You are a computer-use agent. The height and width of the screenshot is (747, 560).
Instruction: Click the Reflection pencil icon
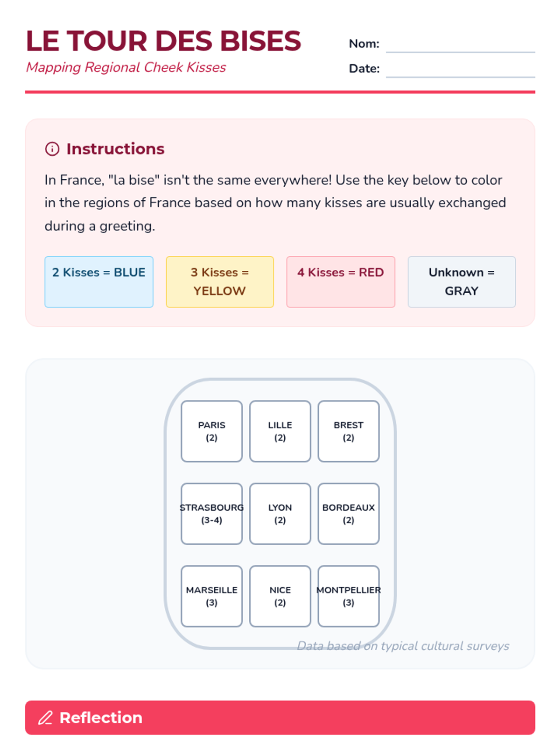45,718
